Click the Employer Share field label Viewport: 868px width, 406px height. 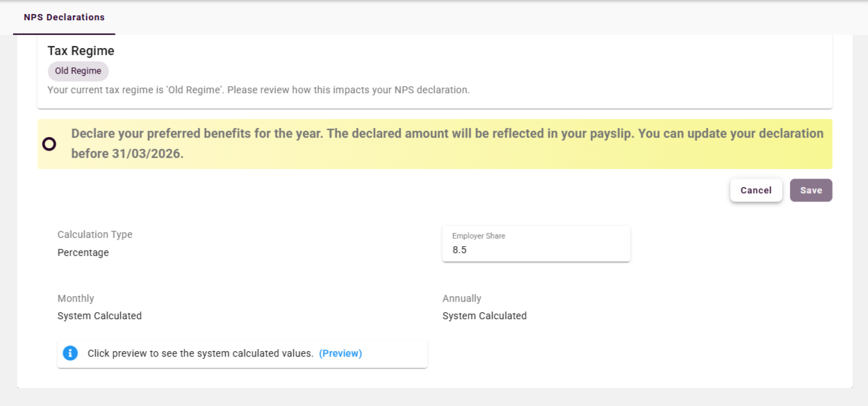(478, 236)
